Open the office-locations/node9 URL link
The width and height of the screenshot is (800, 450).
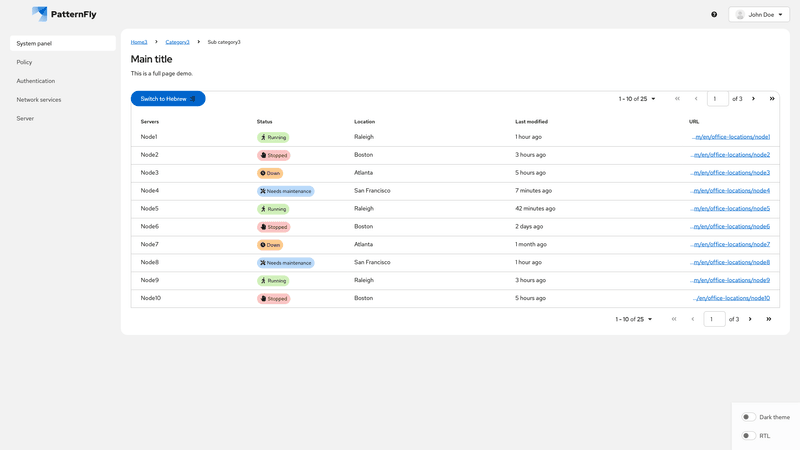coord(730,280)
